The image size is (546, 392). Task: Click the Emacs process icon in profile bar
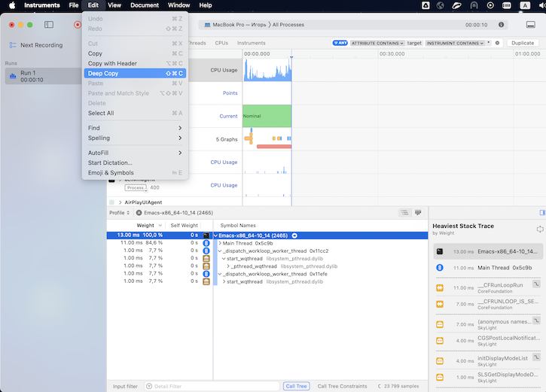click(x=139, y=212)
